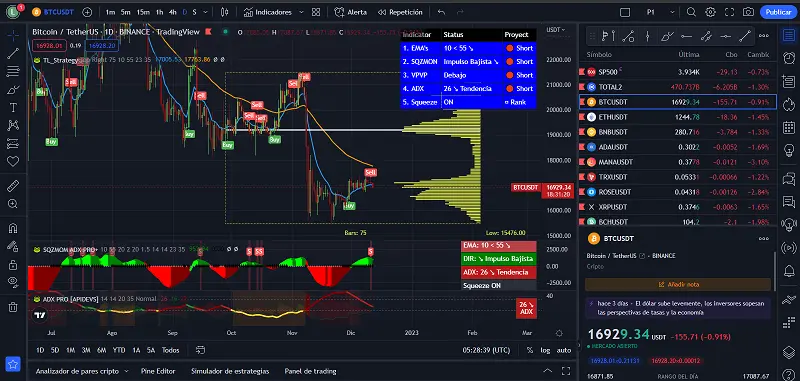Create an alert with Alerta button
Viewport: 800px width, 381px height.
tap(351, 12)
